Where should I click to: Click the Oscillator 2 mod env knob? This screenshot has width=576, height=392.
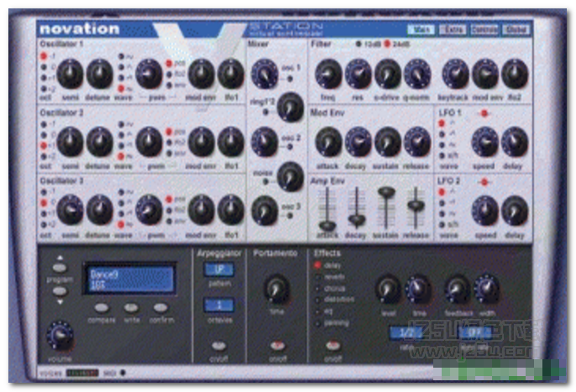(202, 142)
